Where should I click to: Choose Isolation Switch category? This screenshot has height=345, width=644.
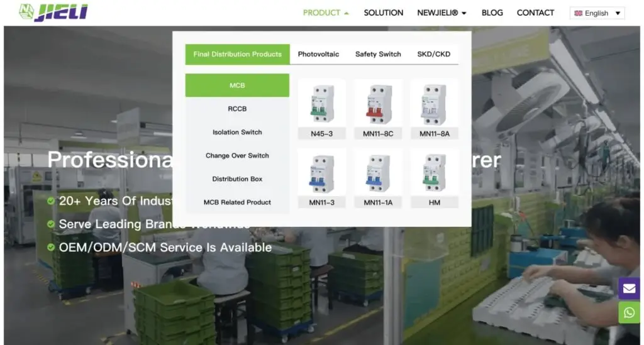click(x=237, y=132)
